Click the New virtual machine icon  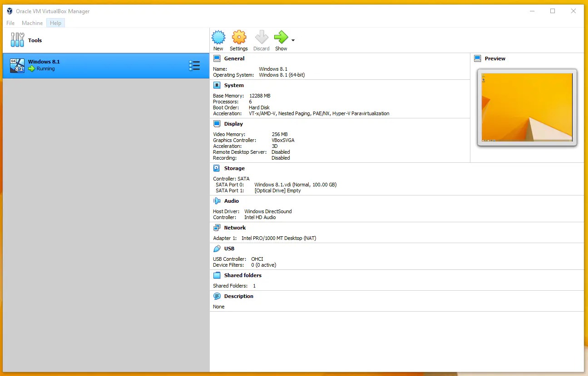[x=218, y=37]
